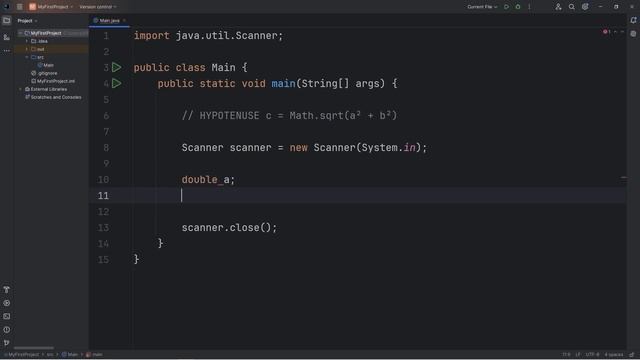Open the MyFirstProject project dropdown
The image size is (640, 360).
click(51, 7)
